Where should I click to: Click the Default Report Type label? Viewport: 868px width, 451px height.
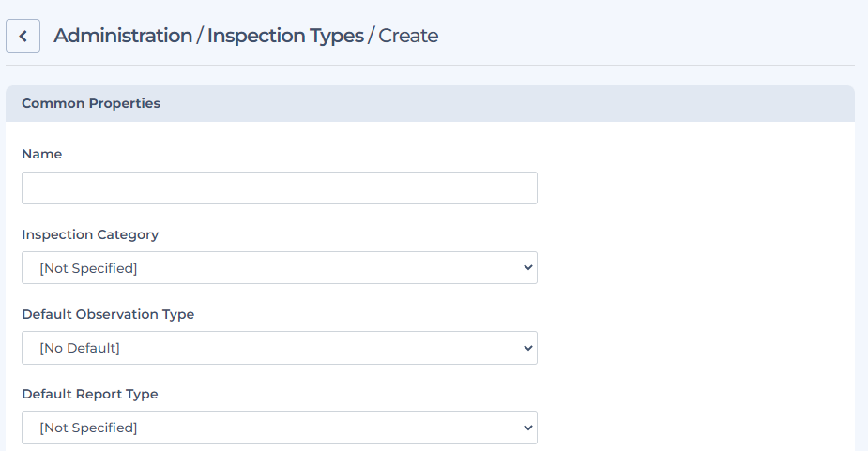tap(90, 394)
